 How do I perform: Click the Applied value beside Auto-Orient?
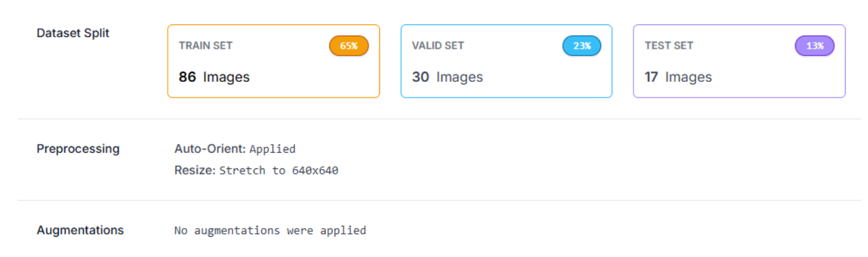coord(272,149)
